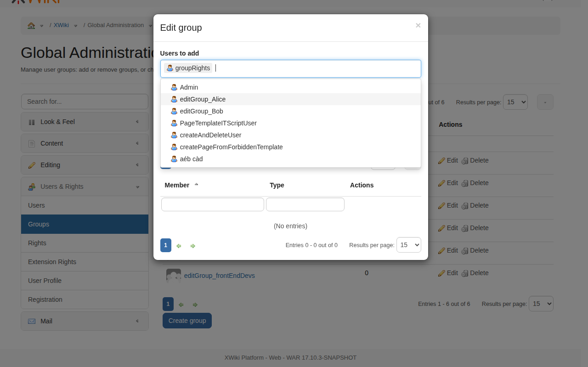This screenshot has width=588, height=367.
Task: Click the avatar icon next to createAndDeleteUser
Action: pyautogui.click(x=174, y=135)
